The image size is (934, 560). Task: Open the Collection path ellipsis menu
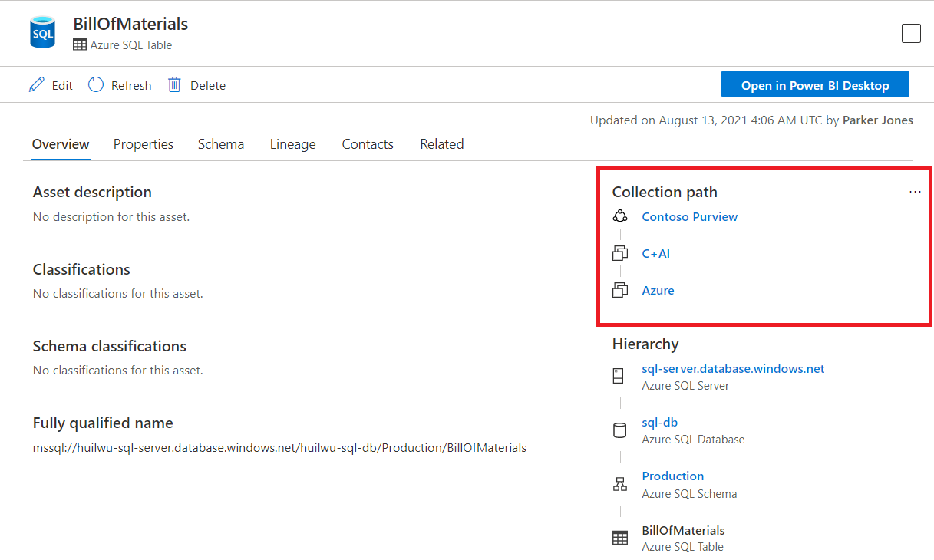tap(914, 192)
